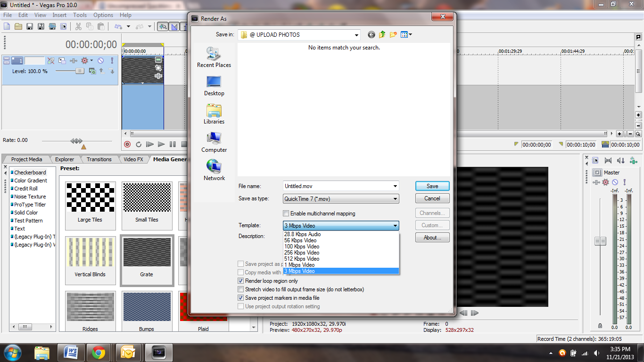The height and width of the screenshot is (362, 644).
Task: Click the Cut scissors icon
Action: click(x=78, y=26)
